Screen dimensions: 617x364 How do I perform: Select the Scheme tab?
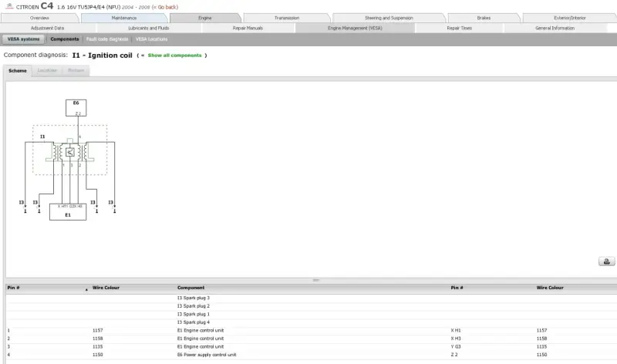[18, 71]
